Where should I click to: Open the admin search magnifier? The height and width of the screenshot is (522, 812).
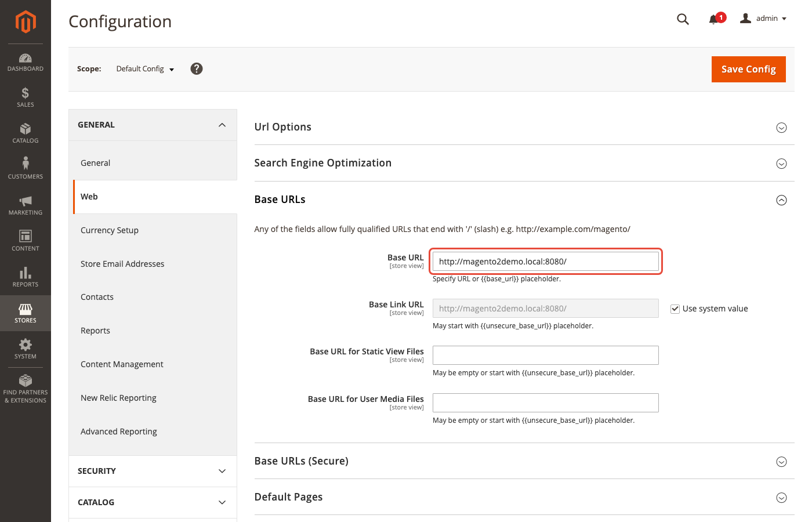pos(683,19)
